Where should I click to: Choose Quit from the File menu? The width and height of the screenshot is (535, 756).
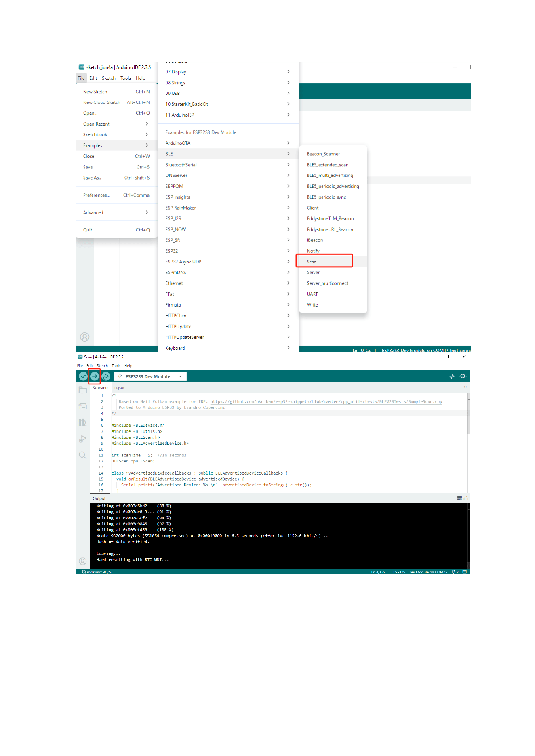click(116, 230)
